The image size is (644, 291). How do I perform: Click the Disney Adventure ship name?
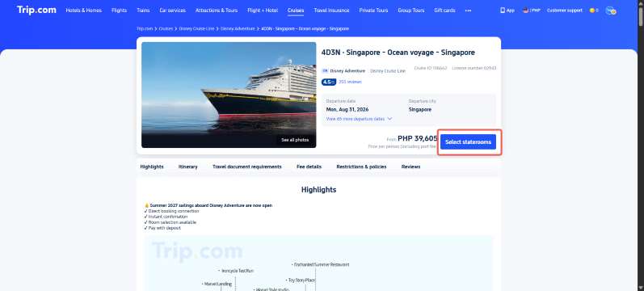click(x=347, y=71)
